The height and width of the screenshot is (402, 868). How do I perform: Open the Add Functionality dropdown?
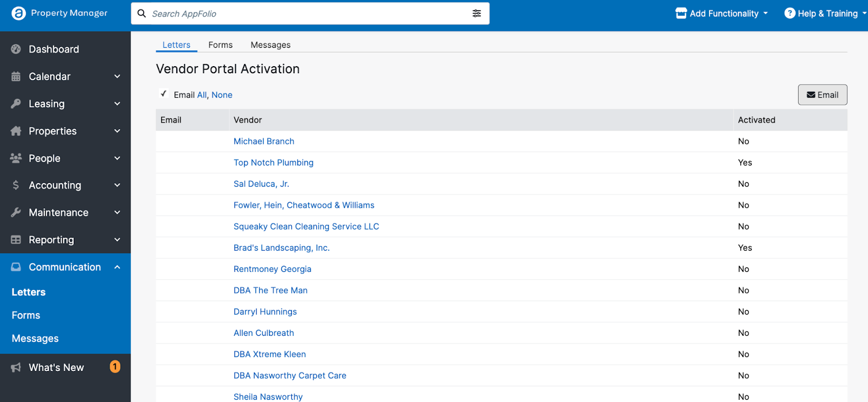coord(722,14)
